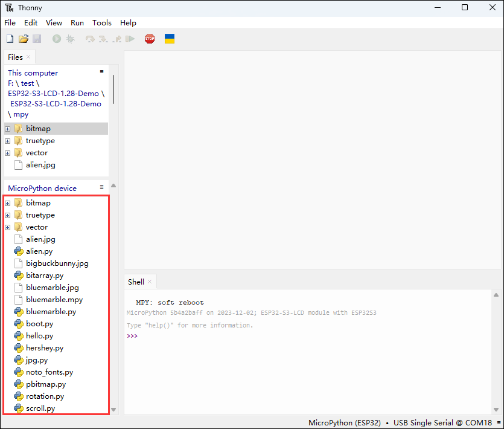Select scroll.py on the device
This screenshot has height=429, width=504.
[40, 408]
